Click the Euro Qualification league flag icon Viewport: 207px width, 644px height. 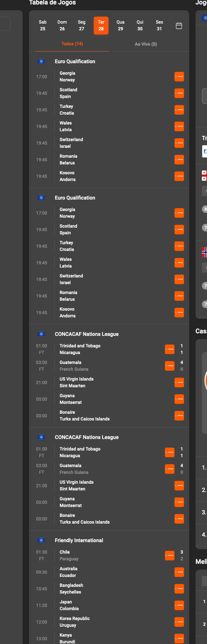(x=41, y=61)
